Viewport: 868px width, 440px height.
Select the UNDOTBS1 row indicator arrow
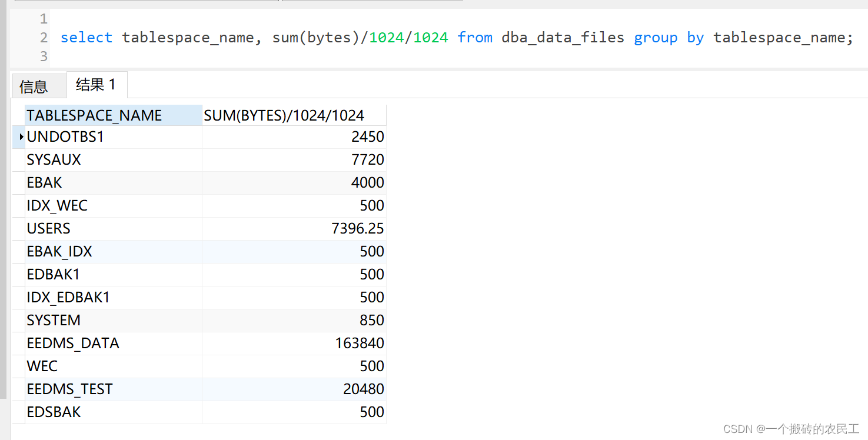(x=18, y=136)
